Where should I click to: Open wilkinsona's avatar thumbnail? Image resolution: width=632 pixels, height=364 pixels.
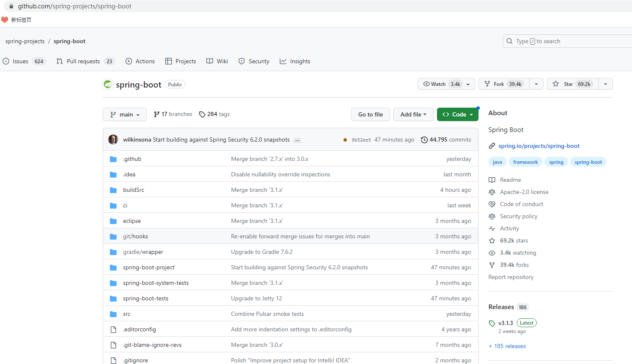coord(113,139)
